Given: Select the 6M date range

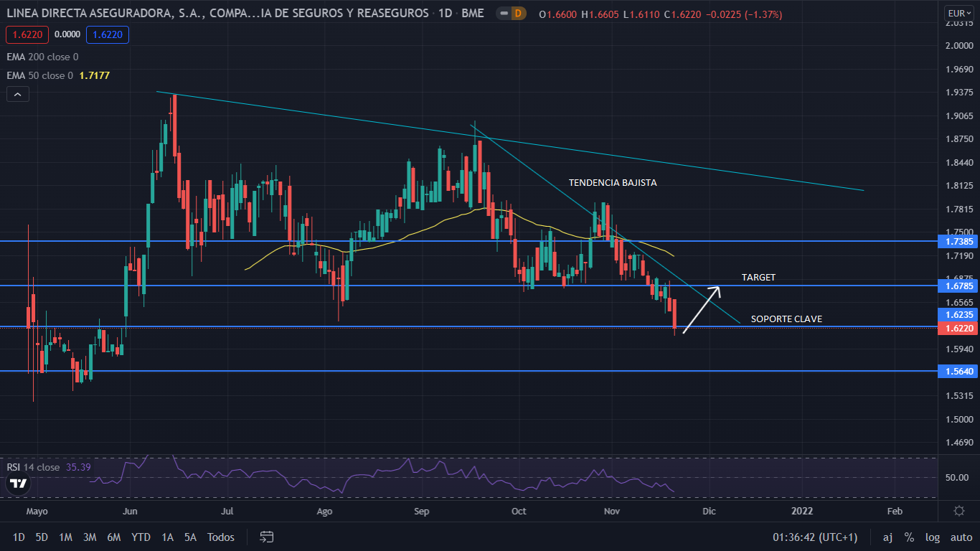Looking at the screenshot, I should (113, 537).
